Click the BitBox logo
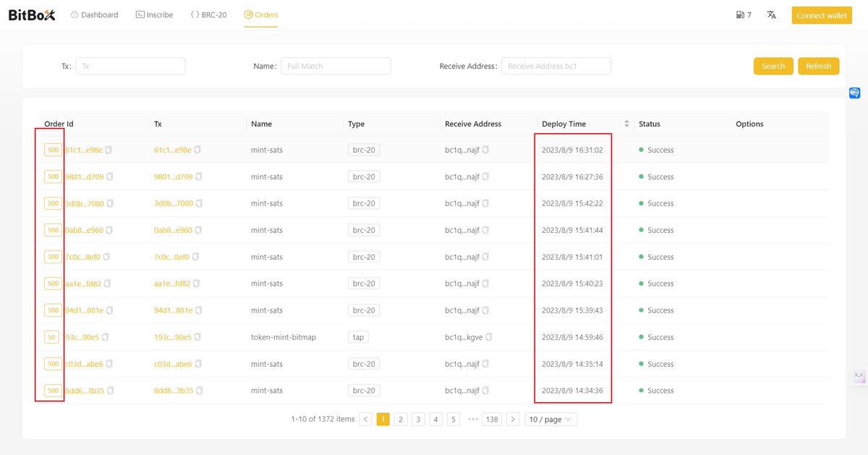The height and width of the screenshot is (455, 868). coord(32,15)
